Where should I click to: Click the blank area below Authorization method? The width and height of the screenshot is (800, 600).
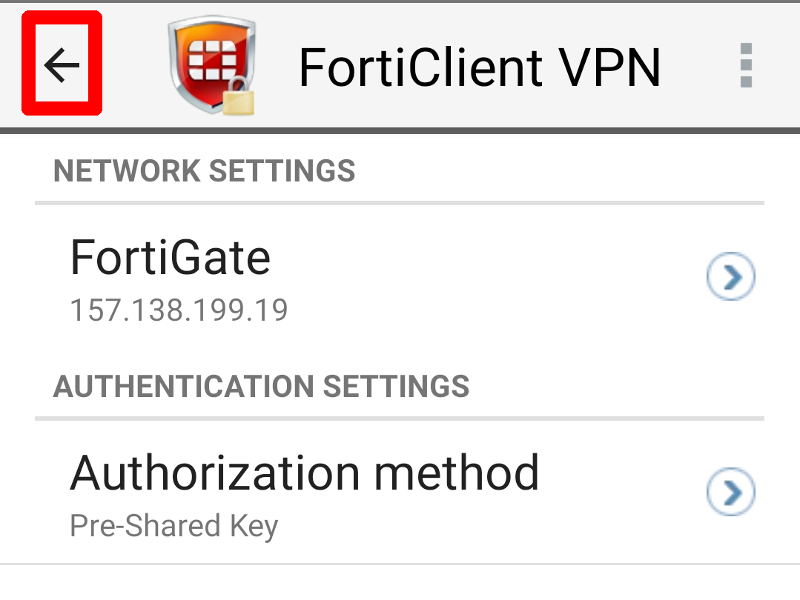(400, 583)
